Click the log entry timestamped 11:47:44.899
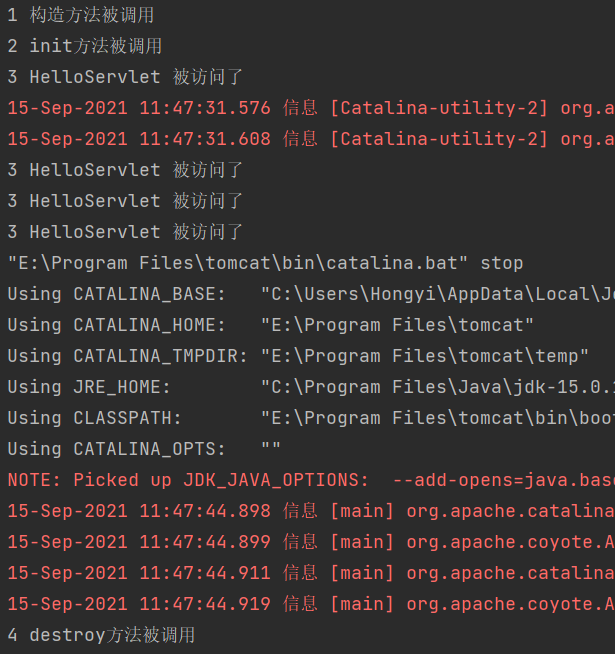The image size is (615, 654). coord(139,543)
